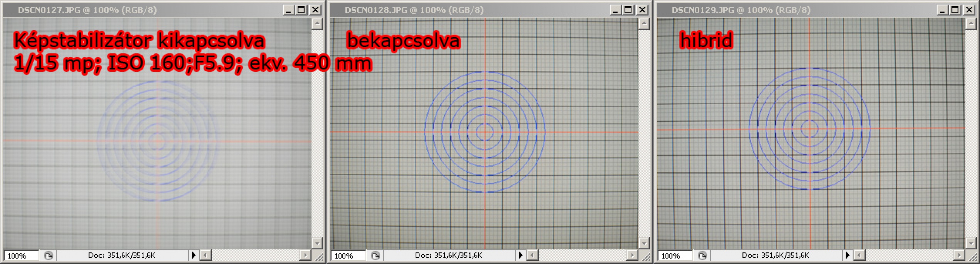Click the 100% zoom field in DSCN0127 window
The width and height of the screenshot is (980, 264).
click(x=21, y=256)
